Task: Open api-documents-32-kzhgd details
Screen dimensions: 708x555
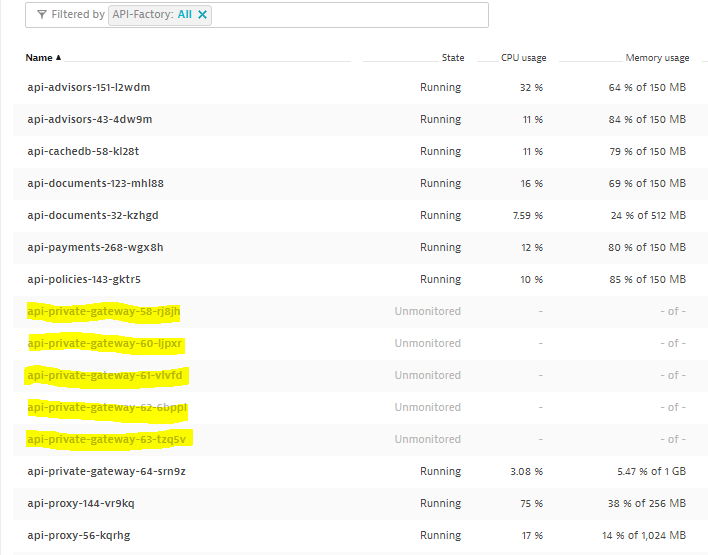Action: [92, 216]
